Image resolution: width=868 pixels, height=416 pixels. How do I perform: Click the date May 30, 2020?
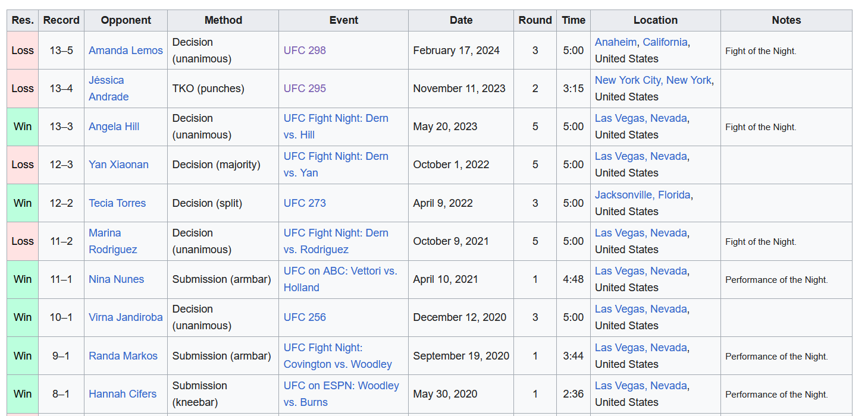tap(446, 394)
